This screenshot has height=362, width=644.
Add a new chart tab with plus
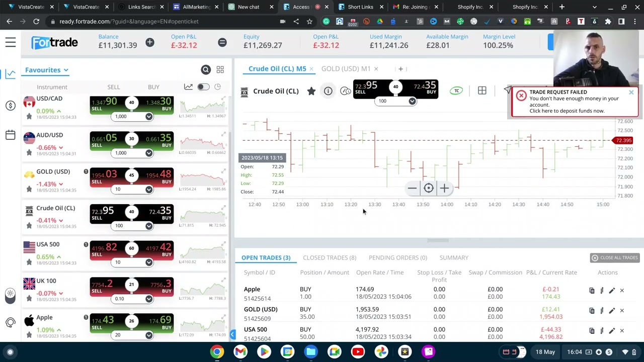coord(400,69)
